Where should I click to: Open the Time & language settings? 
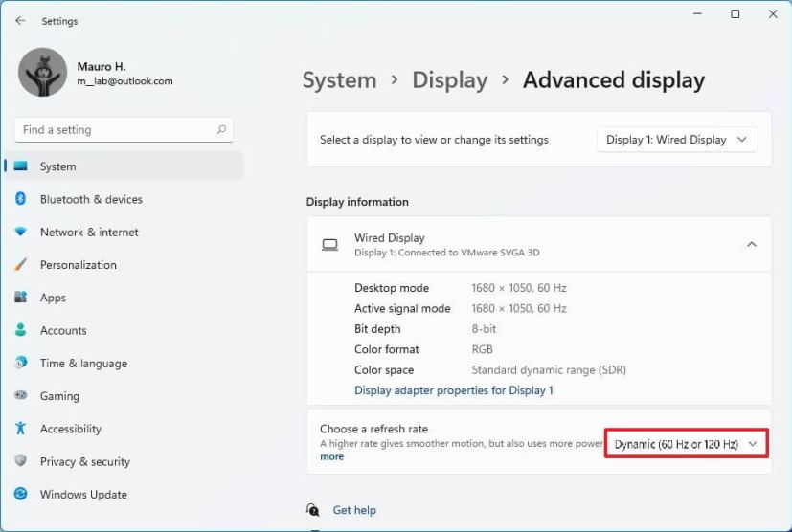point(83,364)
